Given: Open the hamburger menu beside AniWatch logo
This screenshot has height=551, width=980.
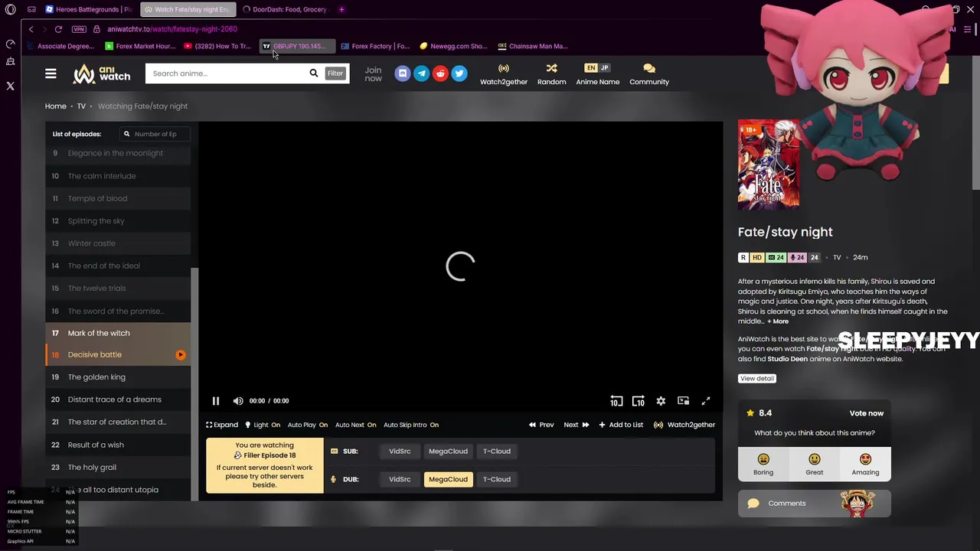Looking at the screenshot, I should click(x=51, y=73).
